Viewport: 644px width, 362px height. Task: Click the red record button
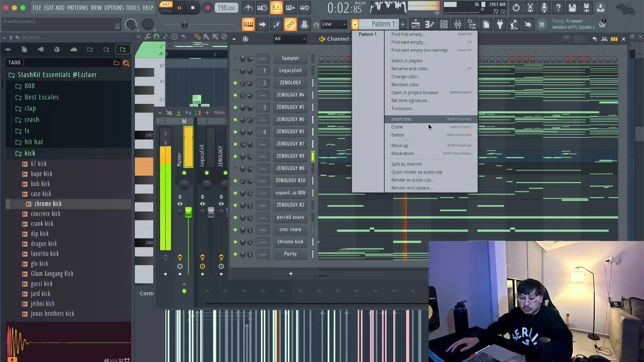point(207,8)
